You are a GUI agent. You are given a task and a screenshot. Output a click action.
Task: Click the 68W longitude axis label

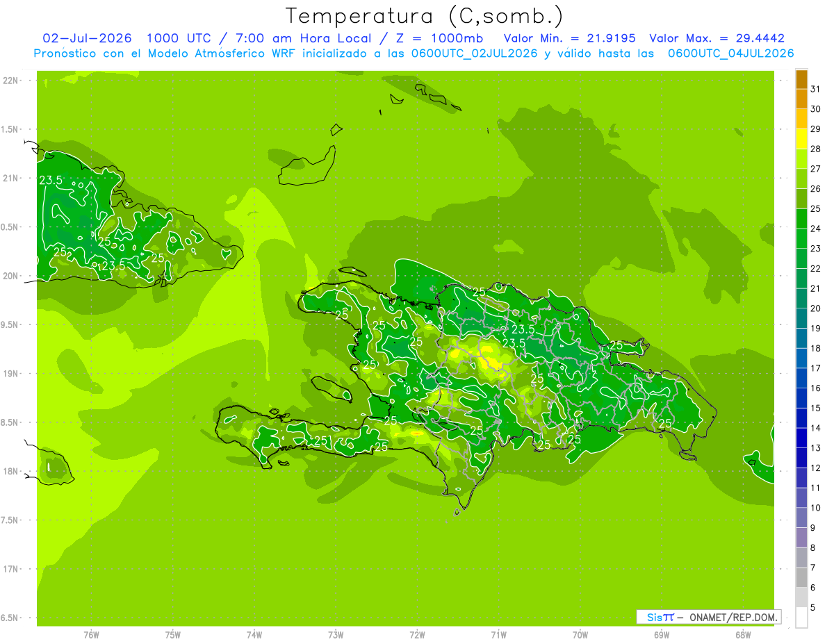[742, 635]
